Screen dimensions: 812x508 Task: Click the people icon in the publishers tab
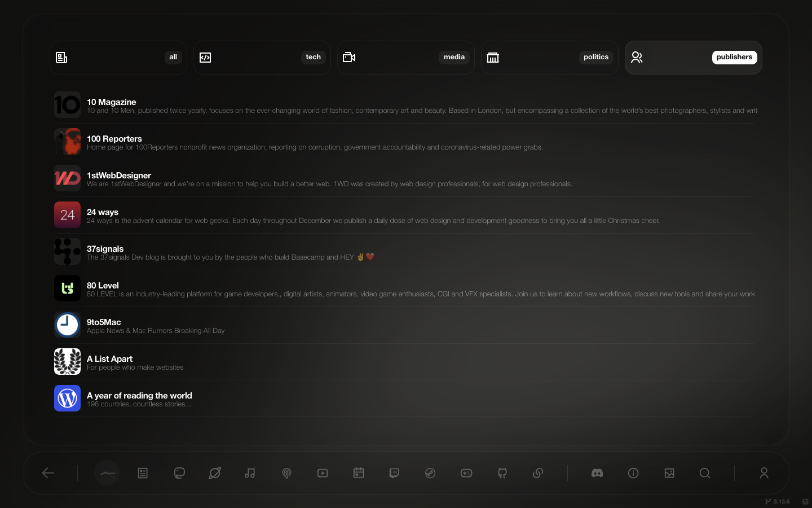(637, 58)
